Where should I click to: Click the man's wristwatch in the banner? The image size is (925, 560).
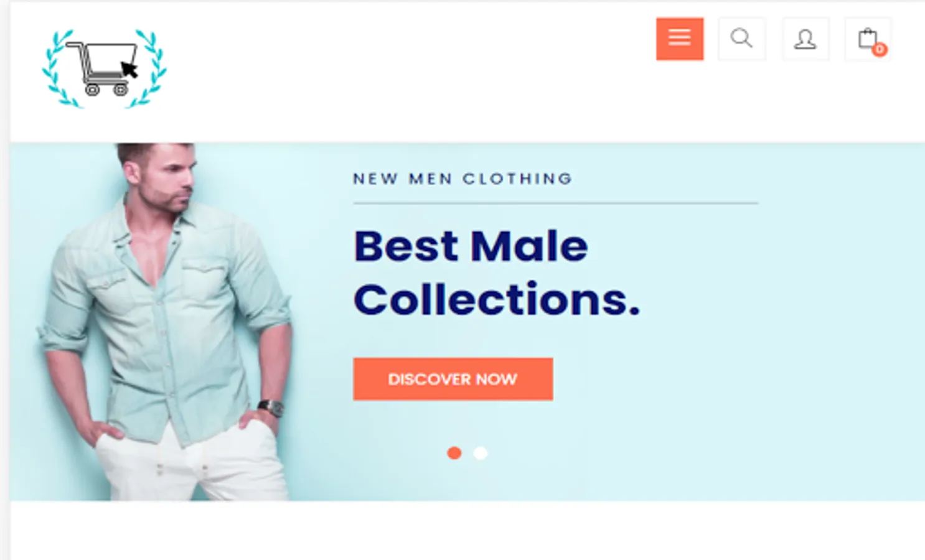[271, 408]
